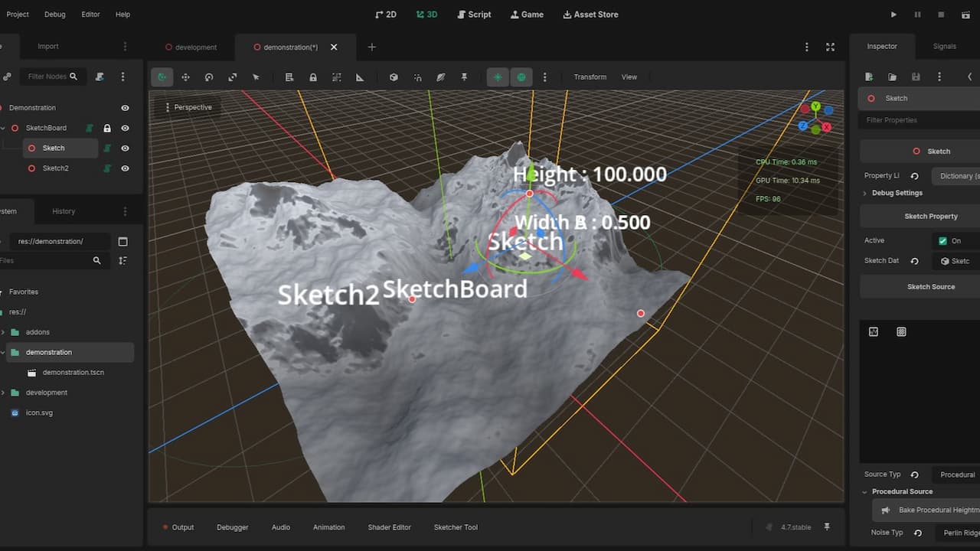Screen dimensions: 980x551
Task: Close the demonstration scene tab
Action: click(x=334, y=47)
